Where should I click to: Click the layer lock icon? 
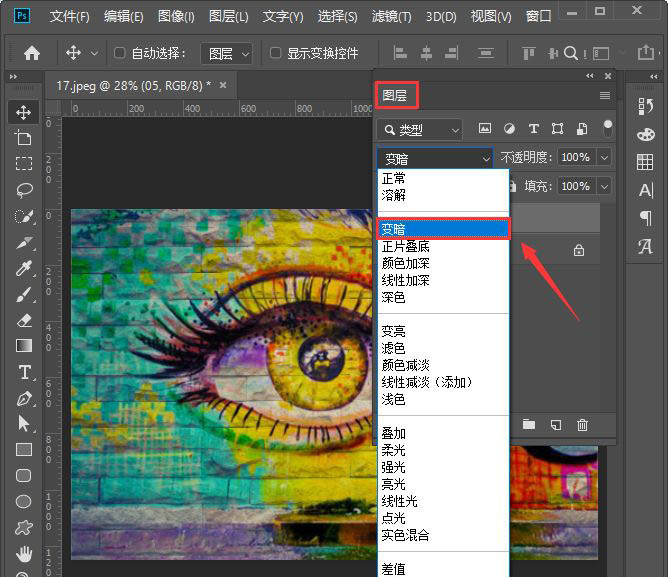coord(579,250)
